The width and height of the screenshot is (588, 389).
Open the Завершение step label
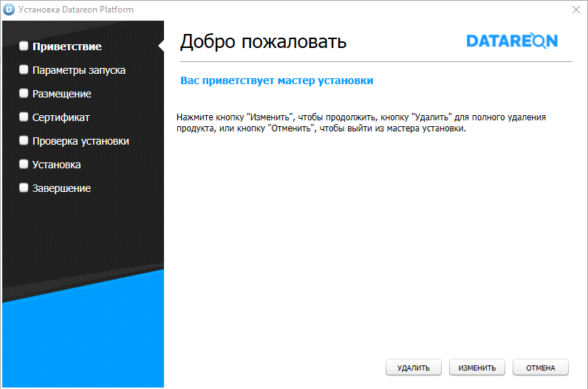61,188
